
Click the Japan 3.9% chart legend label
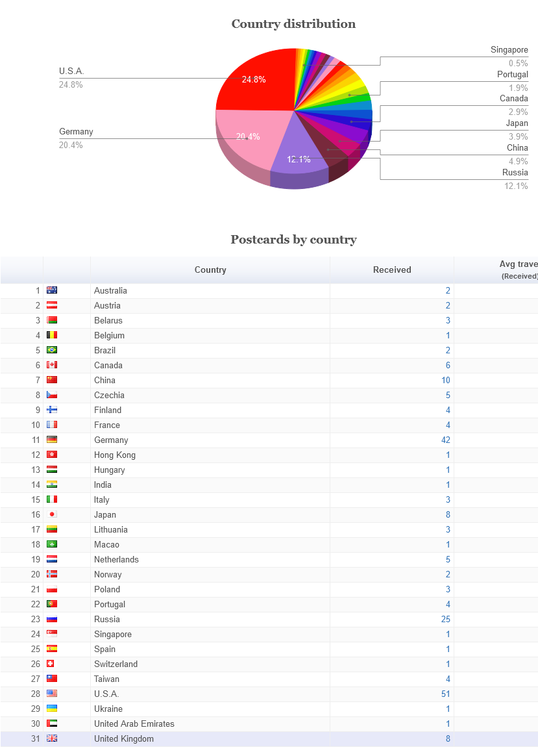tap(517, 130)
